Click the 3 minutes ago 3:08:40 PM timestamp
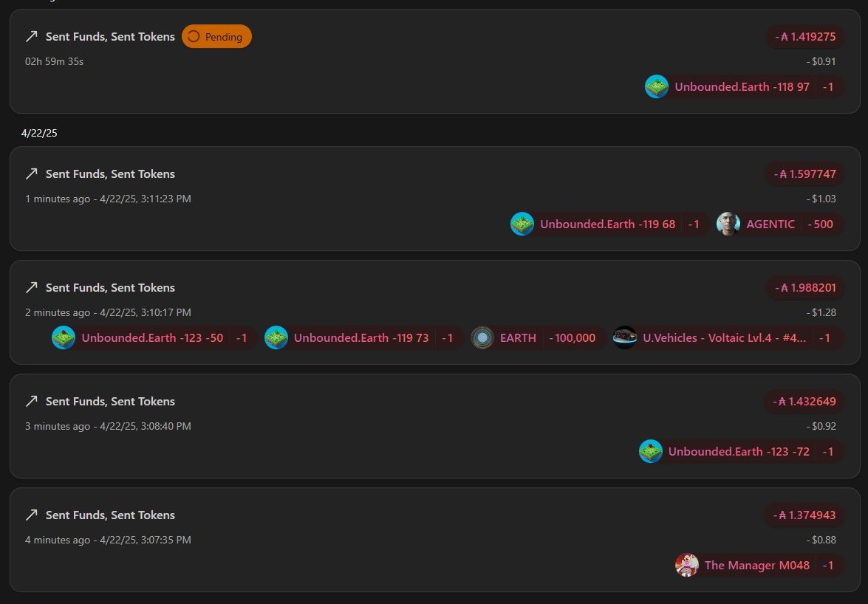 [108, 426]
